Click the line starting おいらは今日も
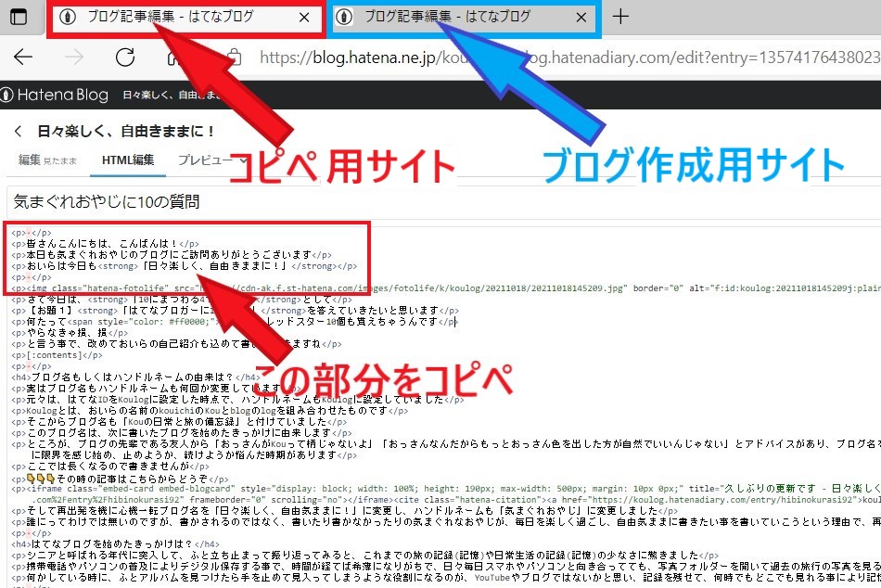Image resolution: width=881 pixels, height=588 pixels. (x=184, y=266)
